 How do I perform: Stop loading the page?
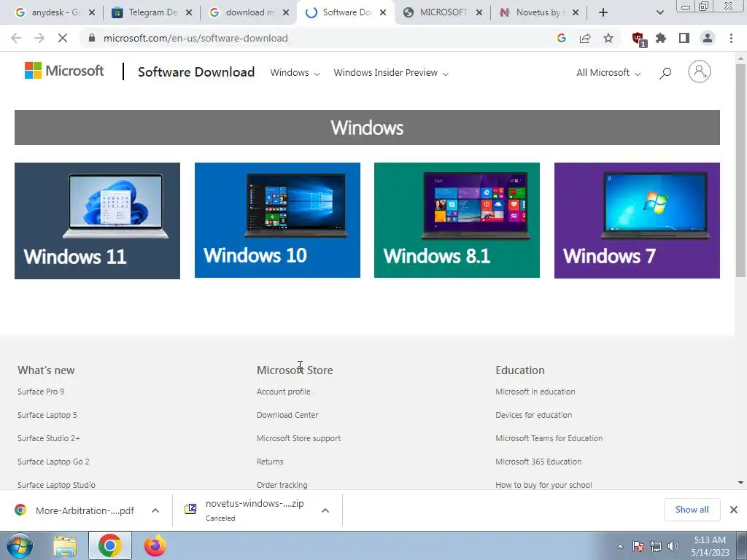coord(63,38)
